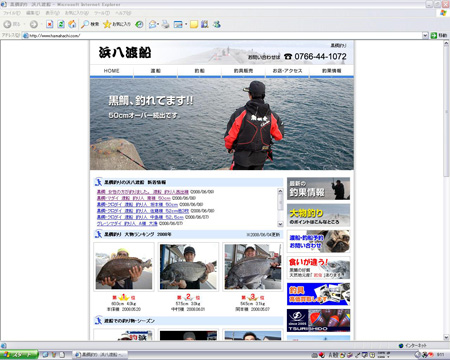Click the first-place ranking fish photo

(x=124, y=267)
